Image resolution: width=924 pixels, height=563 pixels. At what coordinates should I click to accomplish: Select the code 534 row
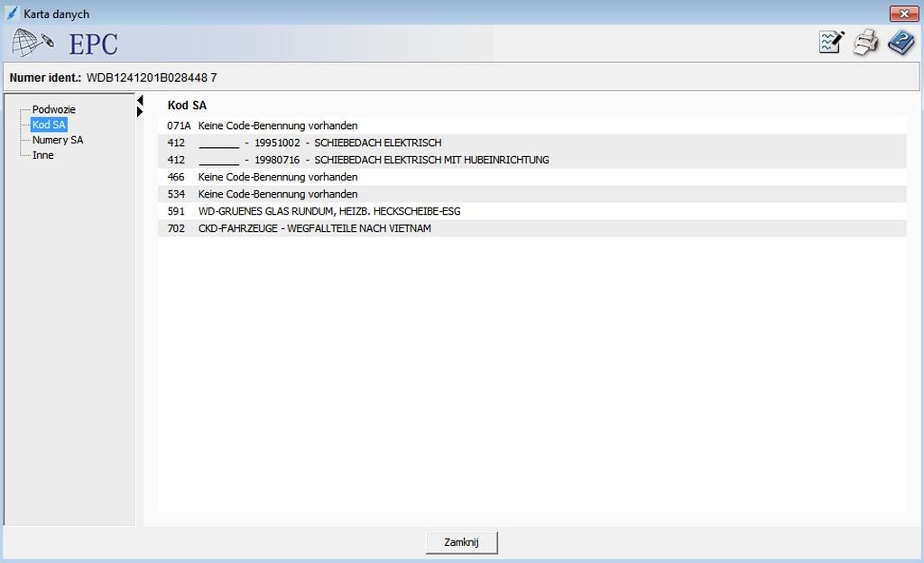pyautogui.click(x=532, y=194)
